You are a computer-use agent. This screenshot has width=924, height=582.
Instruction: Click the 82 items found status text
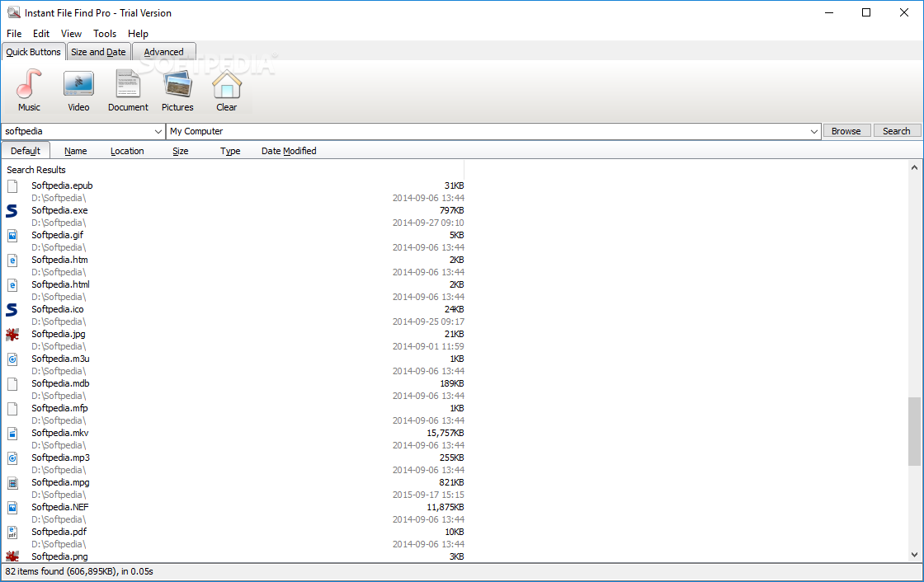[79, 571]
